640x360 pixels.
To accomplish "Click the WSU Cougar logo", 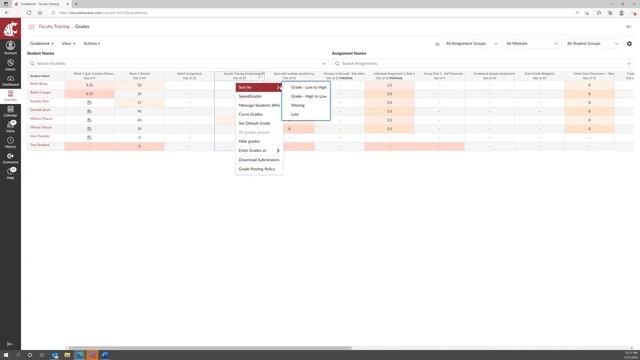I will click(10, 29).
